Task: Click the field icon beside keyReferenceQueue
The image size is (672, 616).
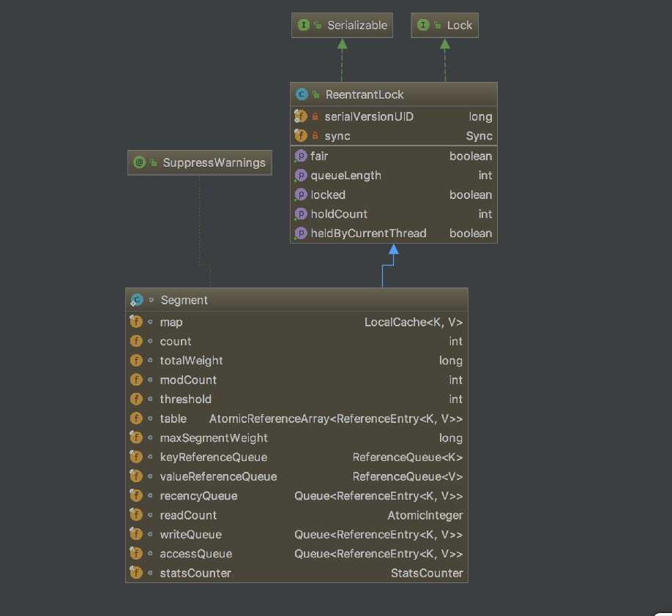Action: coord(136,457)
